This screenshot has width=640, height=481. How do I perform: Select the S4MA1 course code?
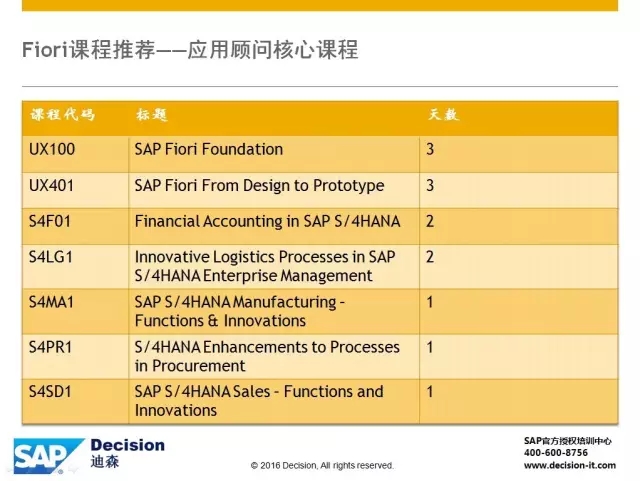(x=51, y=303)
